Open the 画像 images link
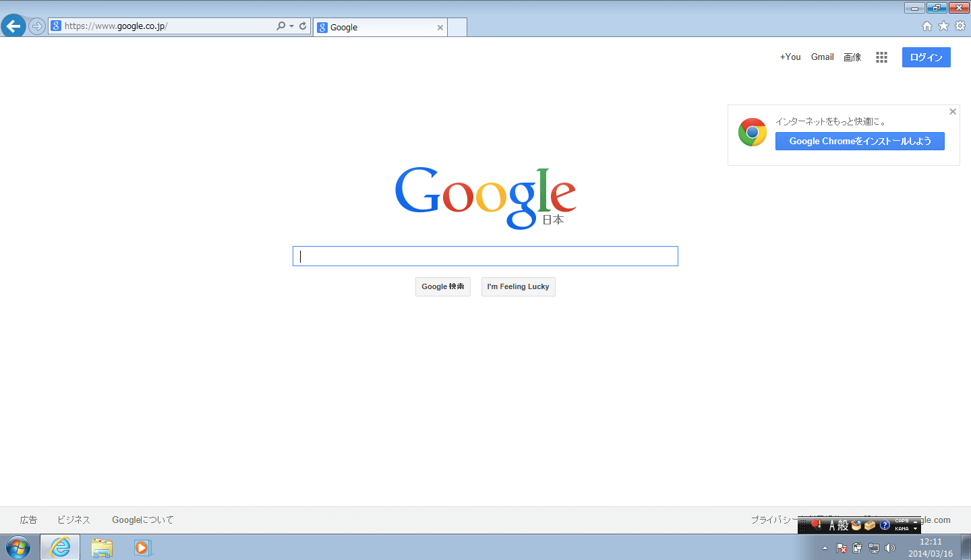971x560 pixels. pyautogui.click(x=852, y=57)
